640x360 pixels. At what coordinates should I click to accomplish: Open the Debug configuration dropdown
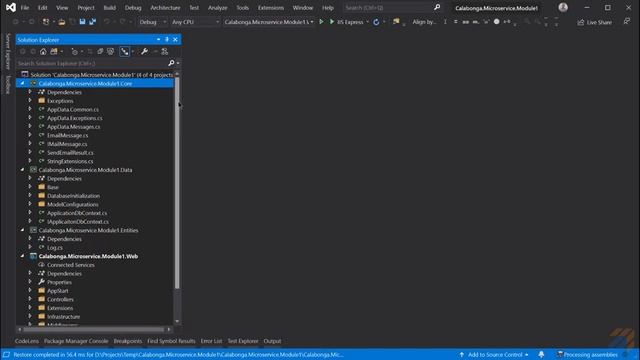pos(152,22)
